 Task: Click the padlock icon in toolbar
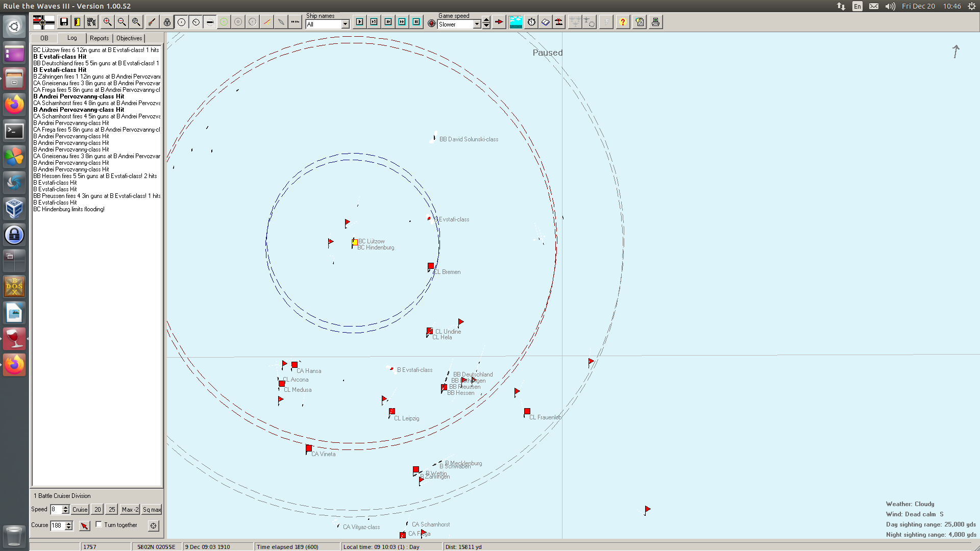pyautogui.click(x=167, y=22)
